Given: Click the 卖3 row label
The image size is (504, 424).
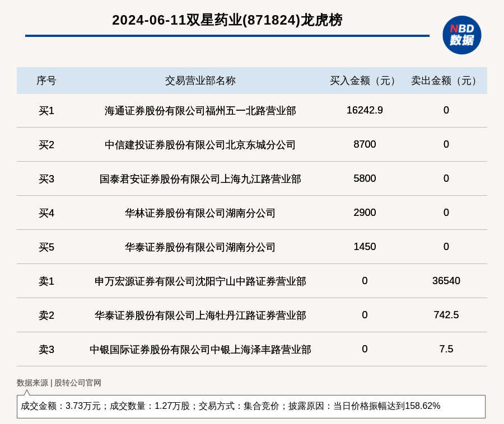Looking at the screenshot, I should pos(46,349).
